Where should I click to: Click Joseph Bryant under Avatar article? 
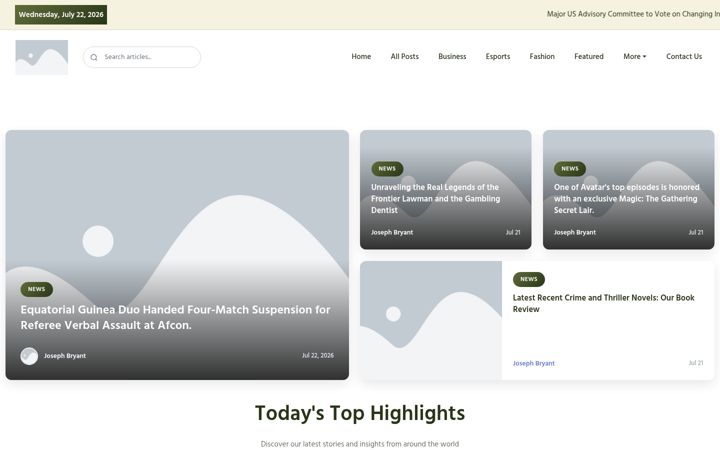coord(574,232)
